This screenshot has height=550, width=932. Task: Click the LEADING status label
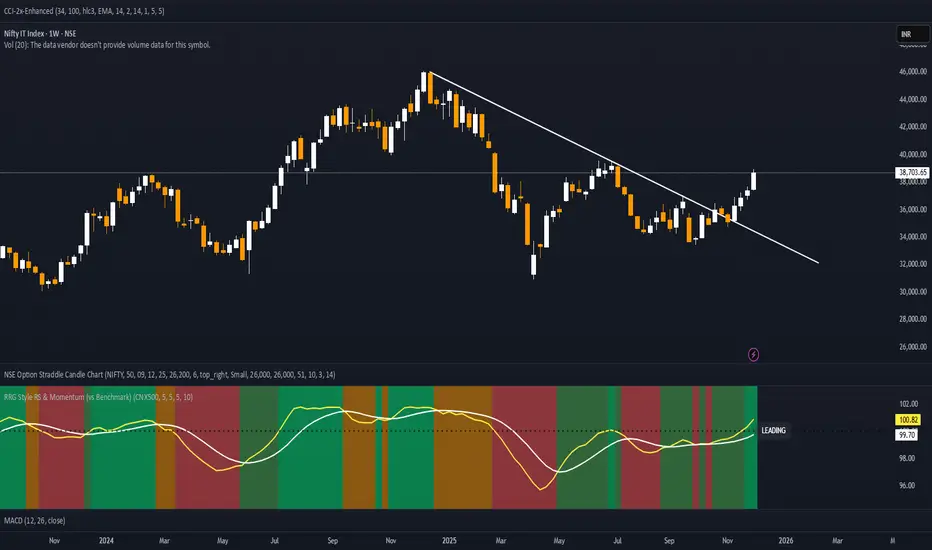pyautogui.click(x=773, y=430)
